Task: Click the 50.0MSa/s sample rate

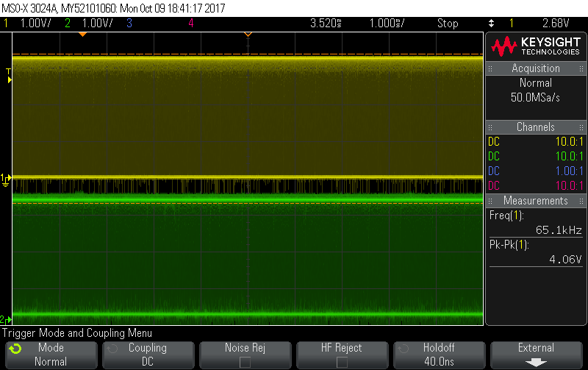Action: (x=535, y=98)
